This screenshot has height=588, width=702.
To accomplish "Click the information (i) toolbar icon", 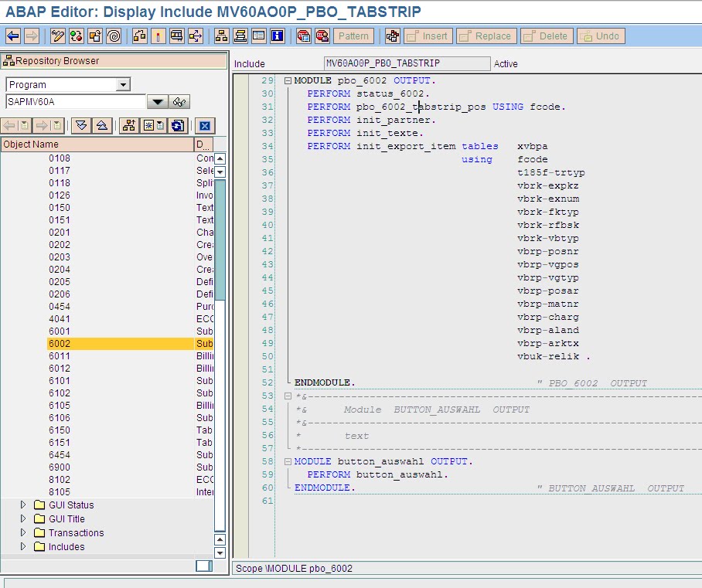I will click(x=277, y=36).
